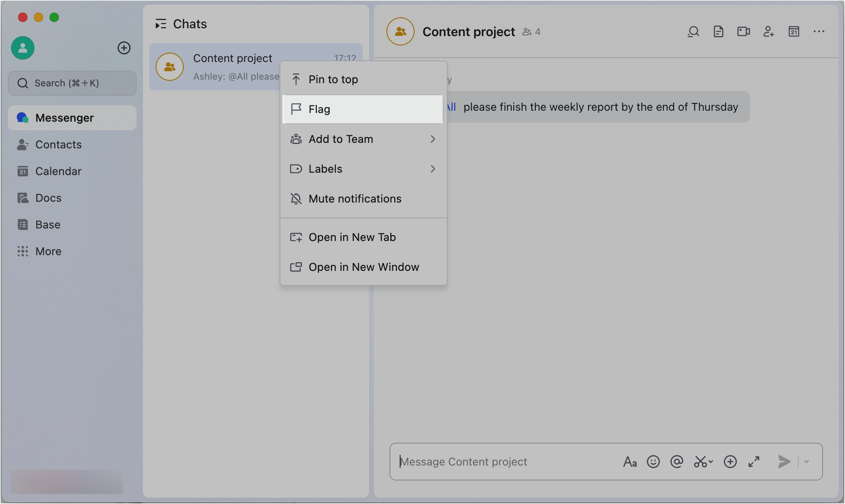
Task: Pin the Content project chat to top
Action: click(x=333, y=79)
